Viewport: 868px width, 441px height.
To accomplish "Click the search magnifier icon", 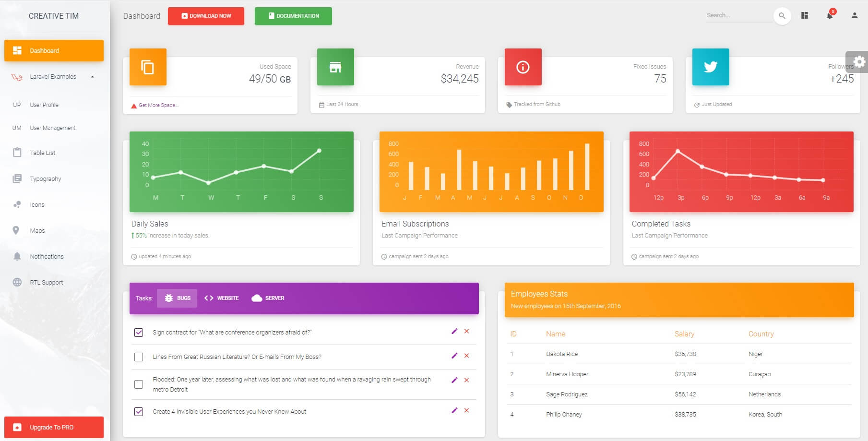I will tap(782, 15).
